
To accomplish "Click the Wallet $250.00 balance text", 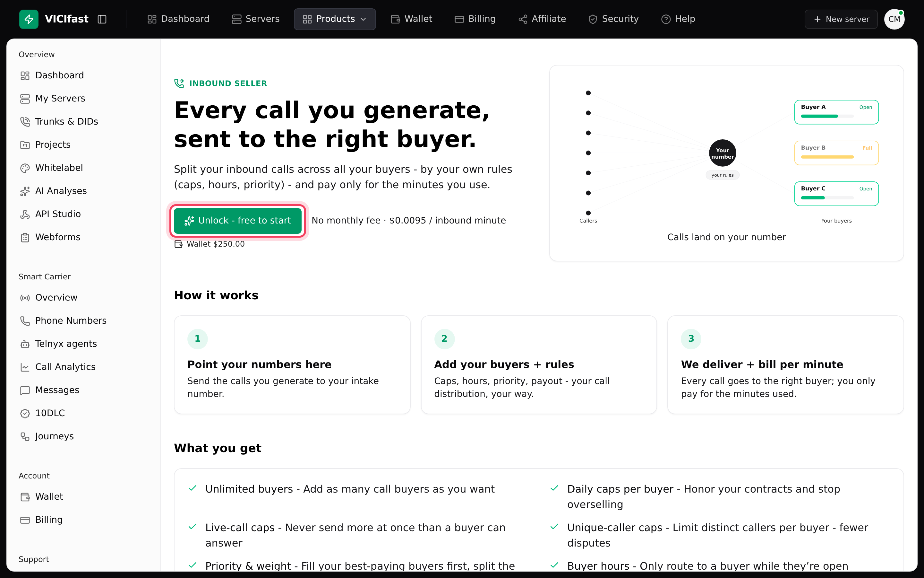I will [x=215, y=244].
